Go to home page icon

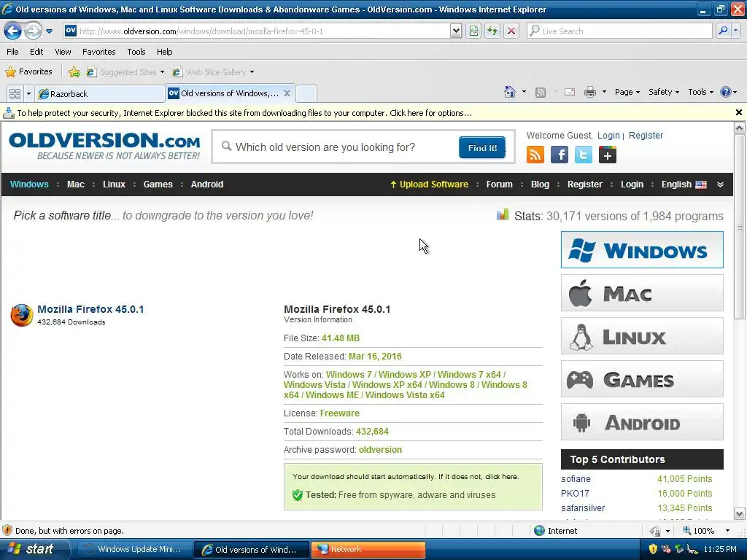510,92
